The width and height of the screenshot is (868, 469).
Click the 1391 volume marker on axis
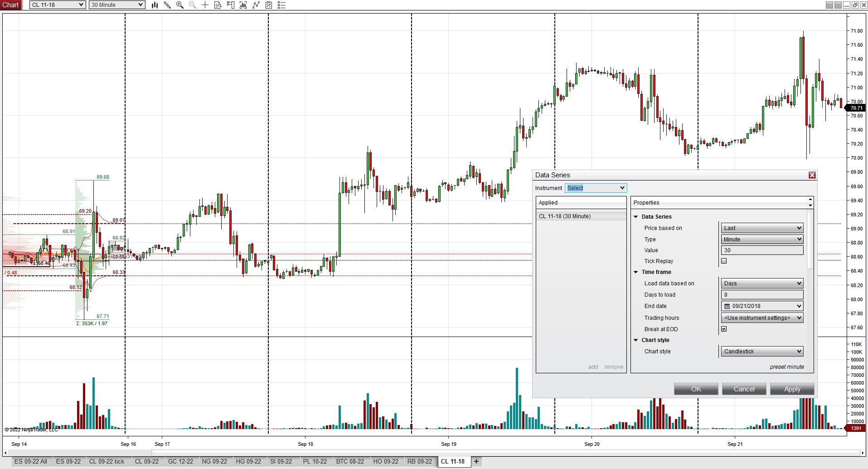[856, 428]
